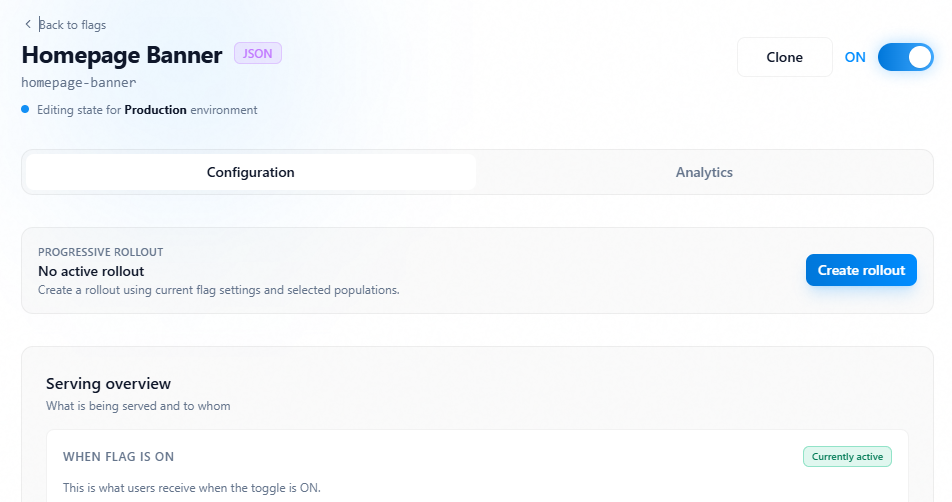Click the 'What is being served' subtitle
The image size is (952, 502).
click(x=138, y=406)
